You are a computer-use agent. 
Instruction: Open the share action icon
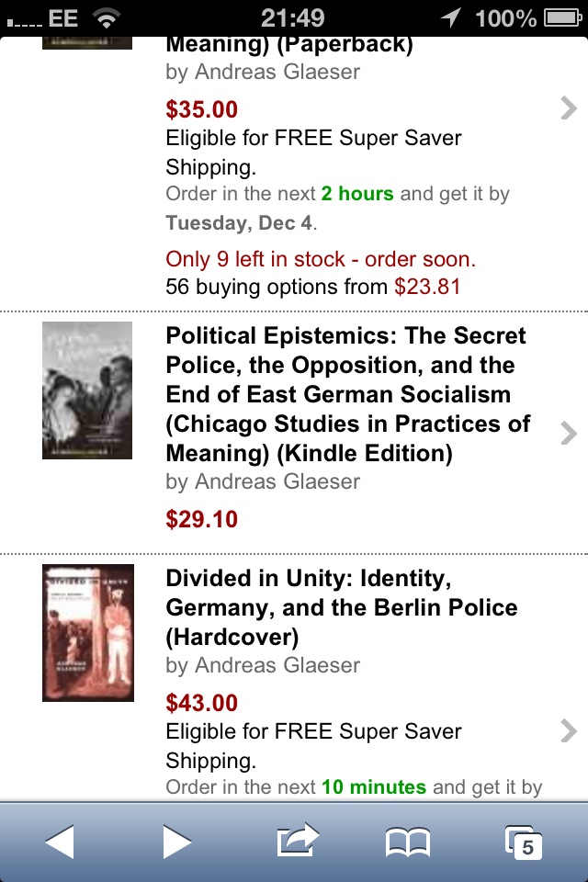297,840
